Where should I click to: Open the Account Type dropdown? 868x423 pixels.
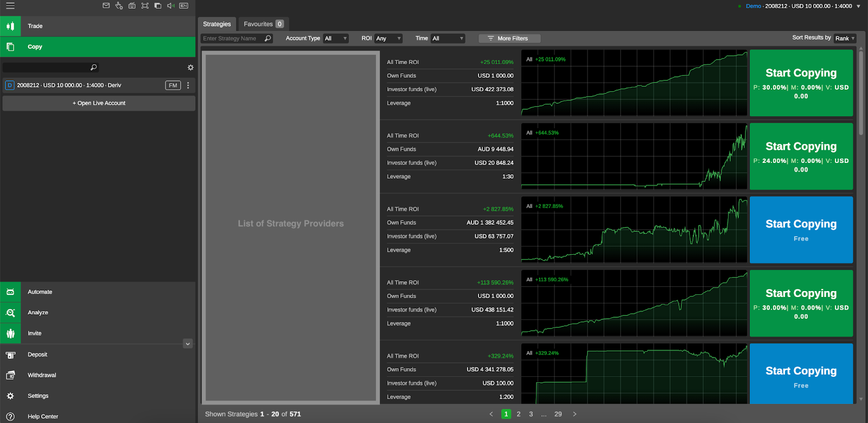(335, 39)
